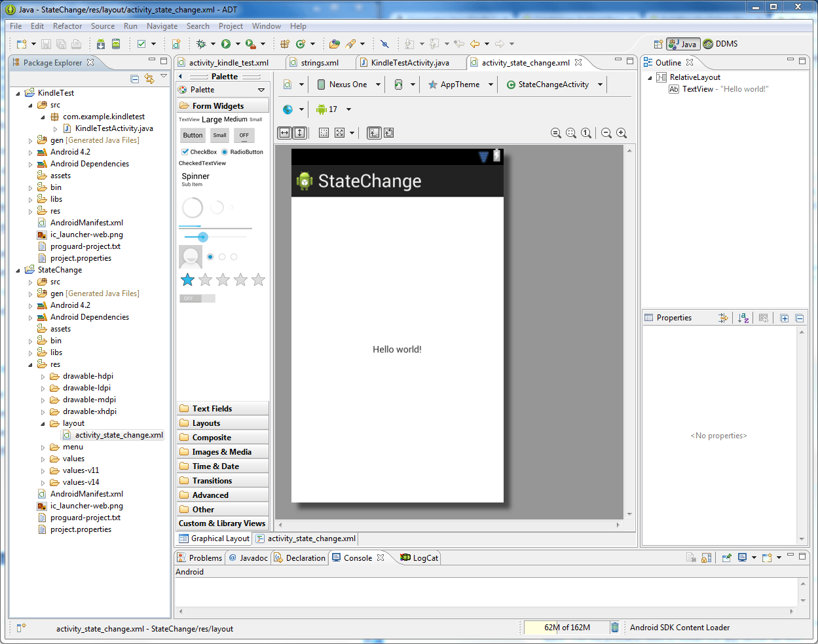
Task: Click the garbage collector trash icon
Action: (615, 628)
